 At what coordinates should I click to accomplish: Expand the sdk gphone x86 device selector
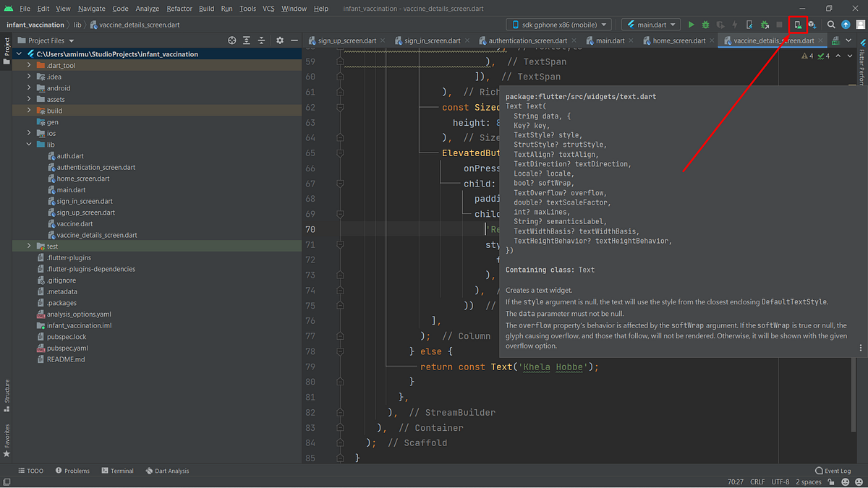point(558,24)
